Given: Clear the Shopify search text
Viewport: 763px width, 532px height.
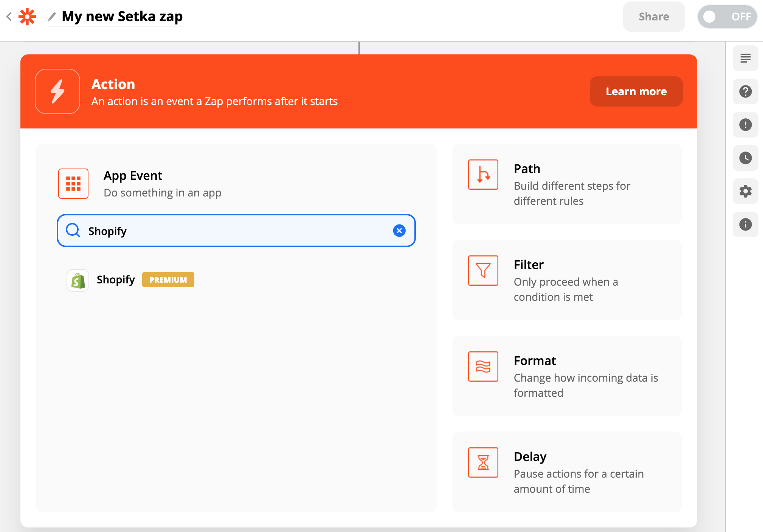Looking at the screenshot, I should click(x=399, y=230).
